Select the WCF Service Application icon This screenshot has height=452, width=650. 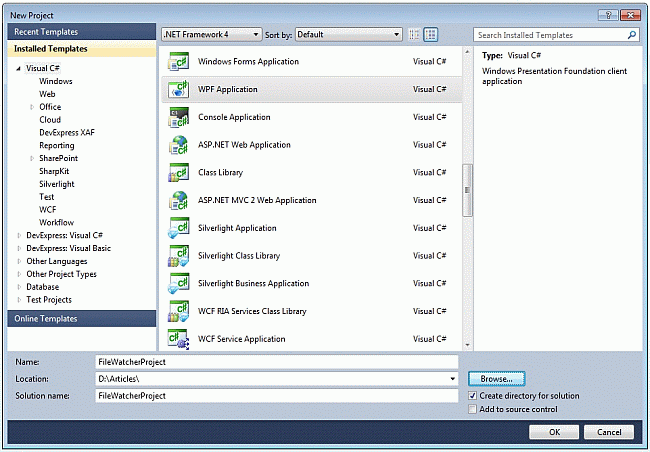179,339
